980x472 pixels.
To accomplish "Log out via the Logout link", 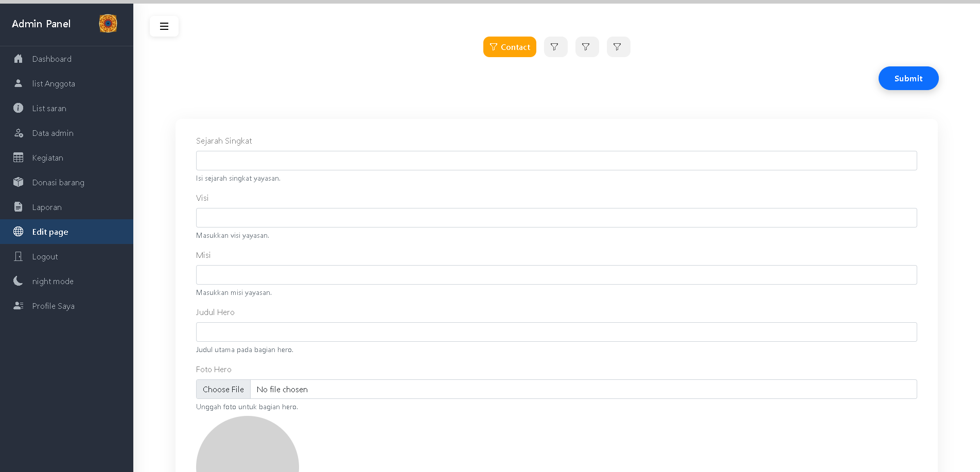I will (x=45, y=256).
